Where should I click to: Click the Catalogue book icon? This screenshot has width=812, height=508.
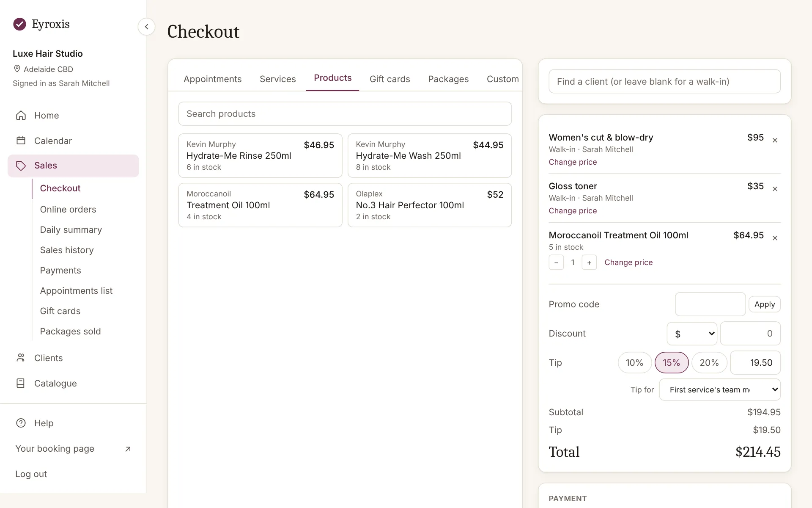pyautogui.click(x=21, y=383)
